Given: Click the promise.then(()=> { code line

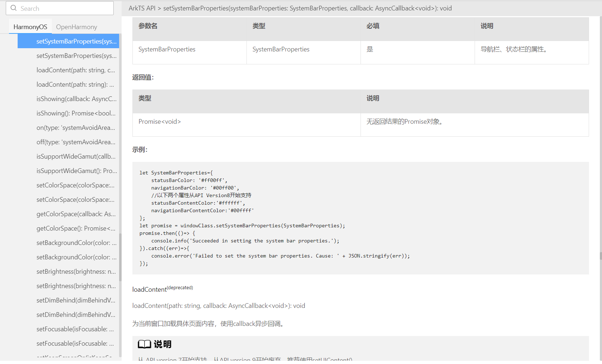Looking at the screenshot, I should tap(167, 233).
